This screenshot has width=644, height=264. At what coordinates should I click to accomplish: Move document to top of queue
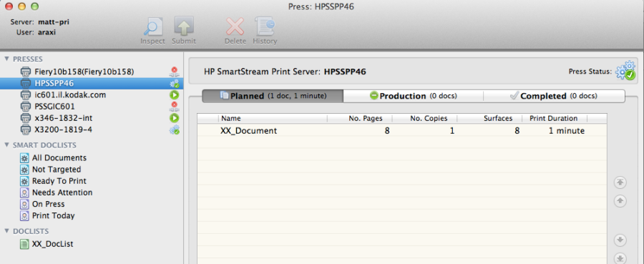(x=620, y=182)
